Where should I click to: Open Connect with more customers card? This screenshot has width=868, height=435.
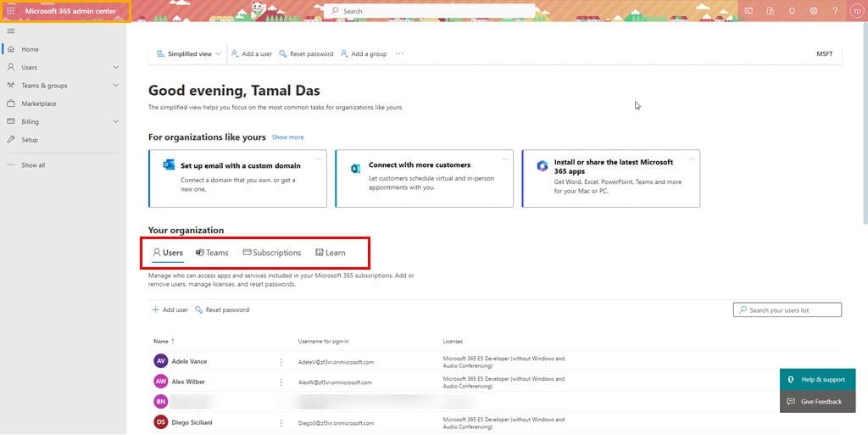(424, 178)
